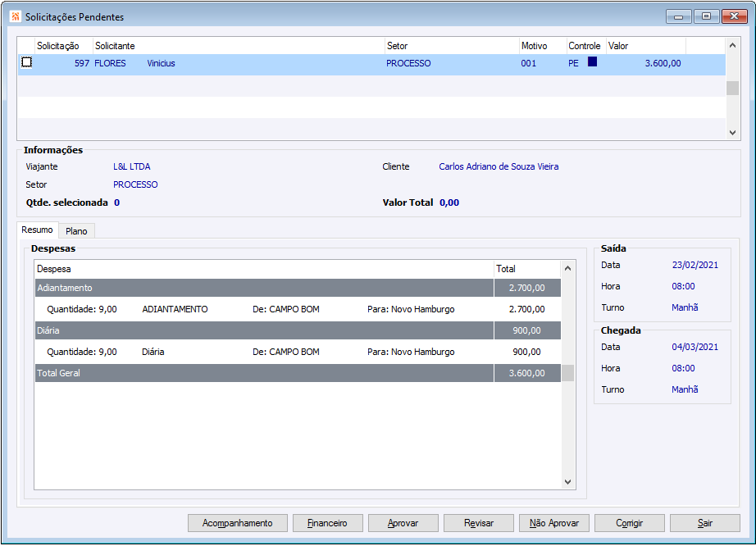Click the Financeiro button
Viewport: 756px width, 546px height.
[327, 523]
